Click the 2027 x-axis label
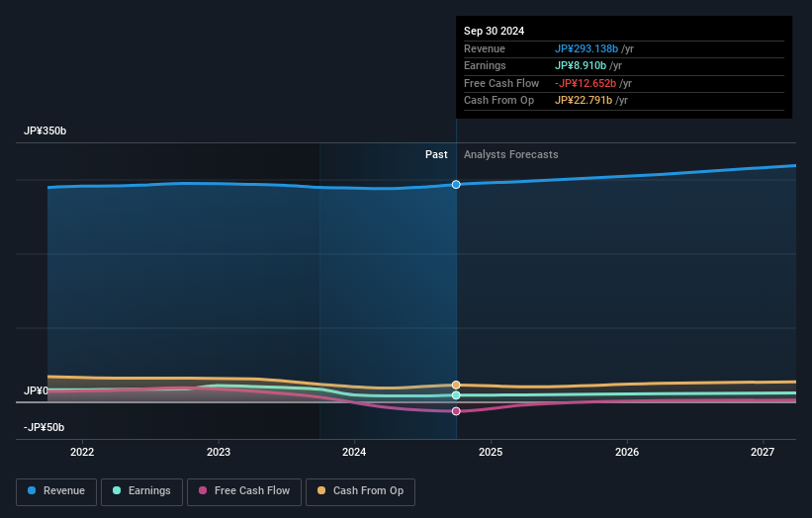 coord(763,453)
